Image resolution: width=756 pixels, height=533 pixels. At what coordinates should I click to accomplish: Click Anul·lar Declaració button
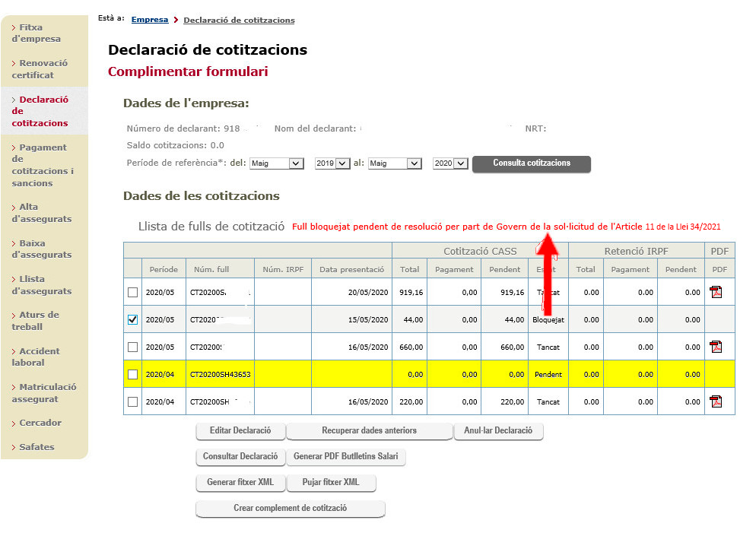pos(498,431)
